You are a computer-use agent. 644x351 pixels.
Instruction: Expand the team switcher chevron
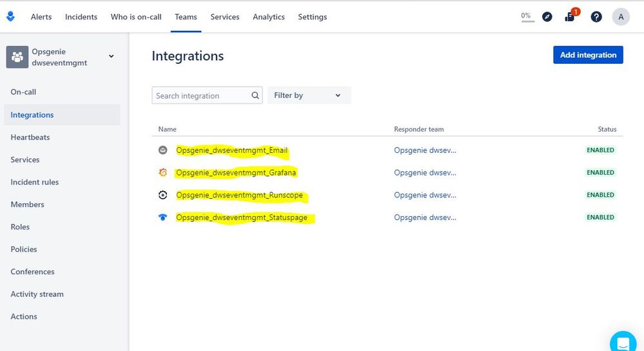(112, 56)
